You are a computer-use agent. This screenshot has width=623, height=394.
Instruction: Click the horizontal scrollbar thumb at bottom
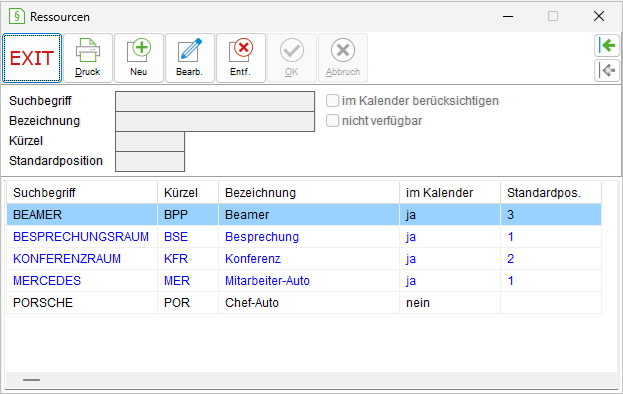(x=31, y=380)
